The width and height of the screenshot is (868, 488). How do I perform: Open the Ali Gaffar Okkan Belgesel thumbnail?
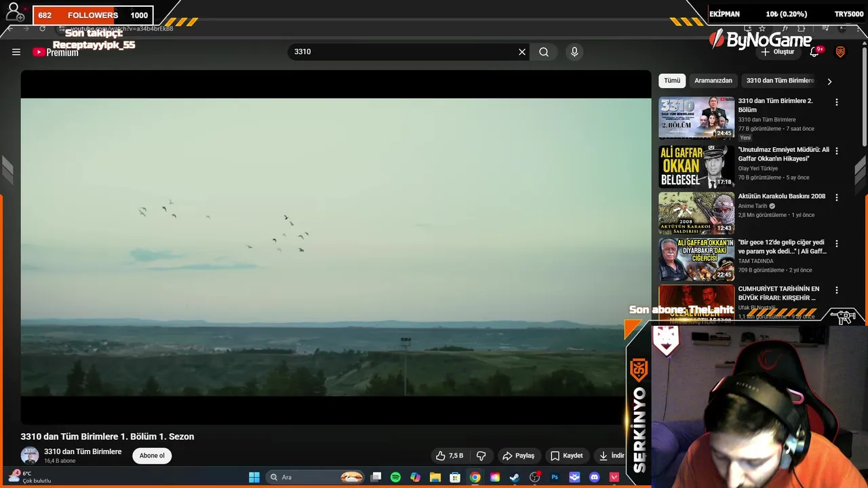pyautogui.click(x=696, y=167)
